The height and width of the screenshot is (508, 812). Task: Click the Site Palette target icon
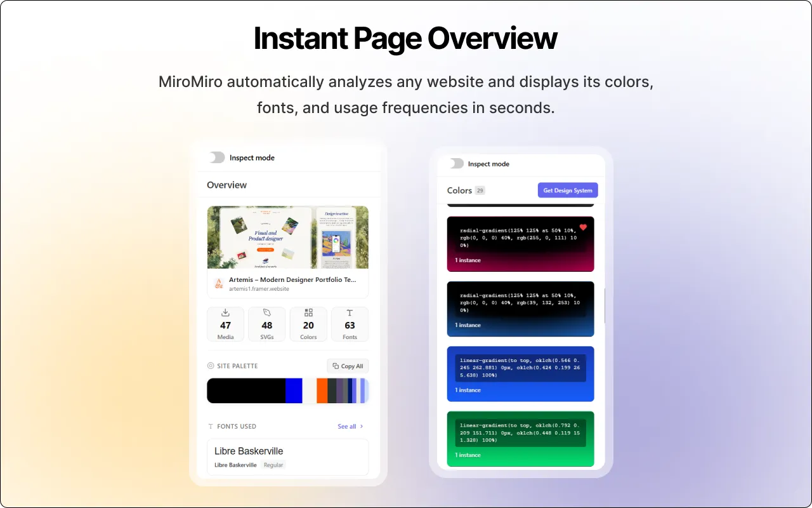[x=211, y=366]
